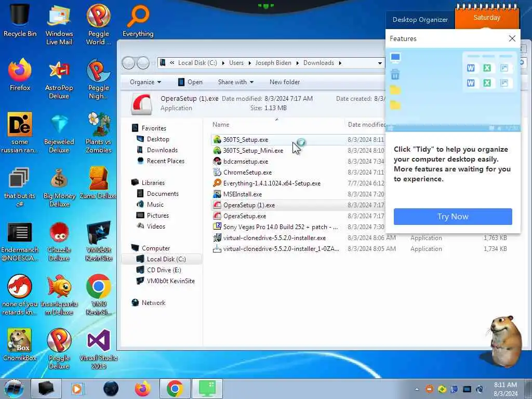532x399 pixels.
Task: Select the Insaniquarium Deluxe desktop icon
Action: click(x=59, y=295)
